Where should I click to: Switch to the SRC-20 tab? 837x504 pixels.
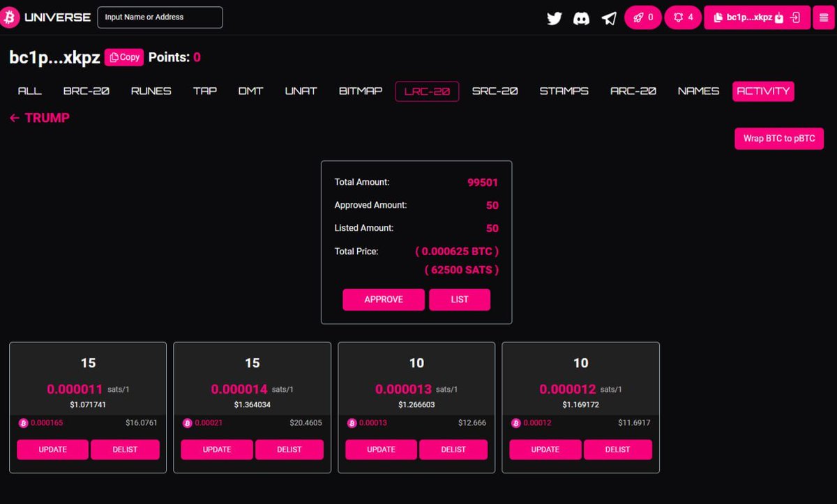click(x=495, y=91)
